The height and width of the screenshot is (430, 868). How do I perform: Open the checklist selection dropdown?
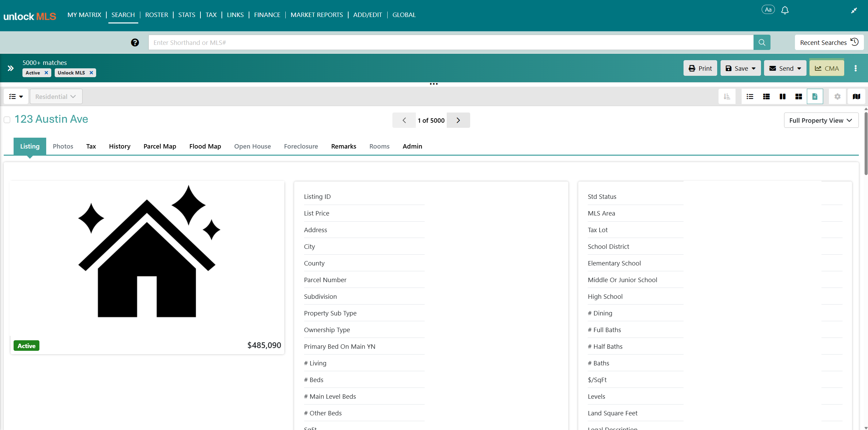pos(16,97)
